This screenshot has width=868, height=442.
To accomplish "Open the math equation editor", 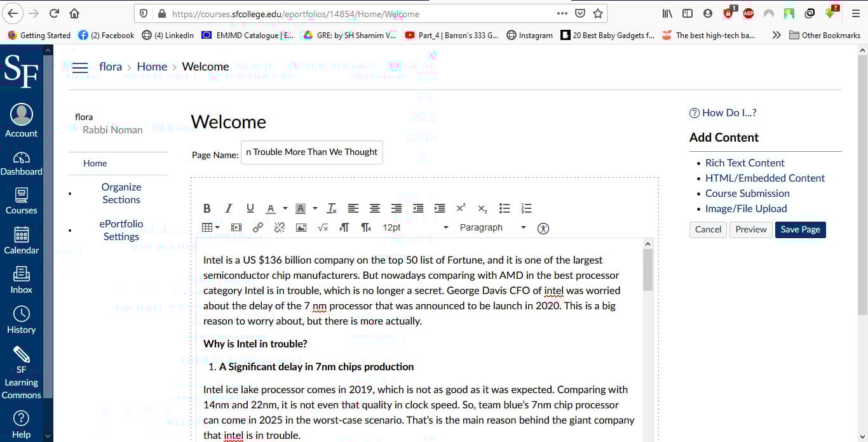I will (323, 227).
